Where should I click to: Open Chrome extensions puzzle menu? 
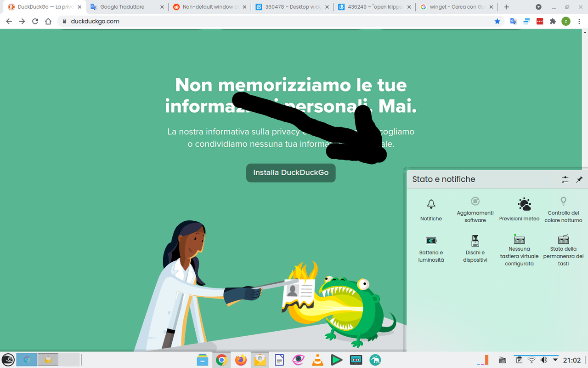[x=553, y=21]
